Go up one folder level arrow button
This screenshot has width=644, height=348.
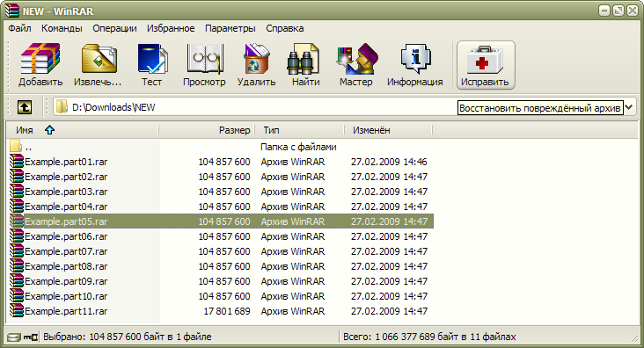(x=25, y=107)
